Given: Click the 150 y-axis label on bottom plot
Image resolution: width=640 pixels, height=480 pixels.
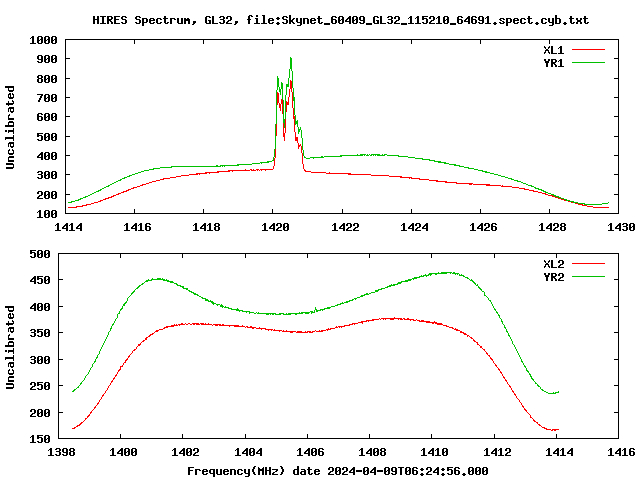Looking at the screenshot, I should point(40,439).
